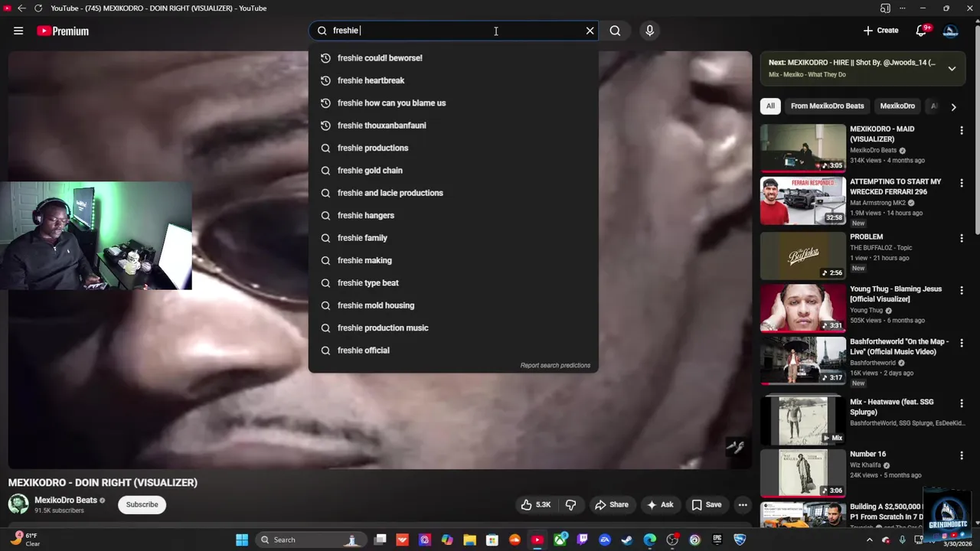Open options for Ferrari 296 video
980x551 pixels.
tap(962, 184)
